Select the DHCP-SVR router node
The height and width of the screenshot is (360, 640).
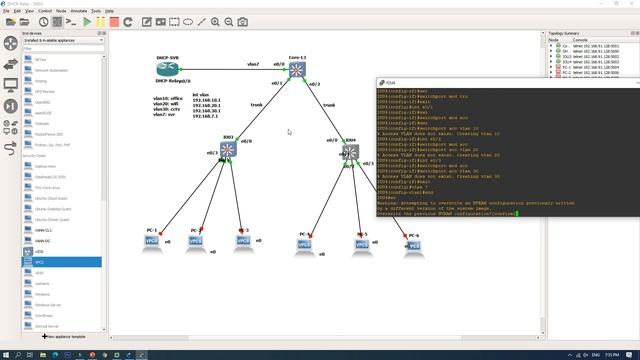[x=167, y=69]
